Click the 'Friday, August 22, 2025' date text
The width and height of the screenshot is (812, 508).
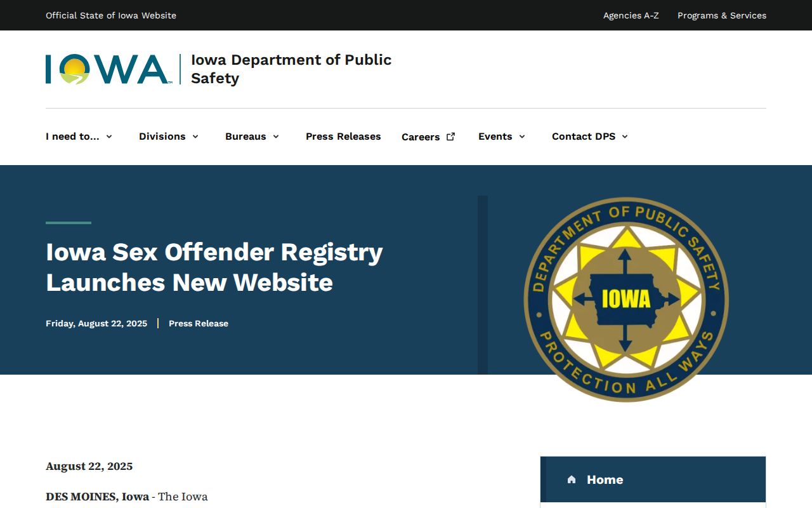click(x=96, y=323)
